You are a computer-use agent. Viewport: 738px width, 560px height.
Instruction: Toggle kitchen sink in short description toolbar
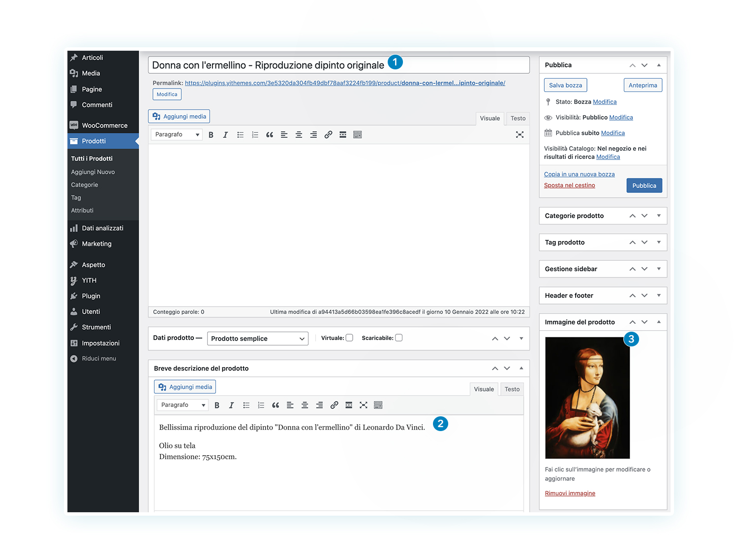pos(378,405)
